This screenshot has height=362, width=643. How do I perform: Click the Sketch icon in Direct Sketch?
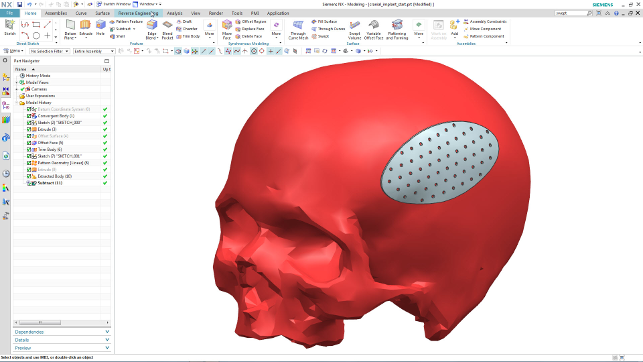[x=10, y=28]
